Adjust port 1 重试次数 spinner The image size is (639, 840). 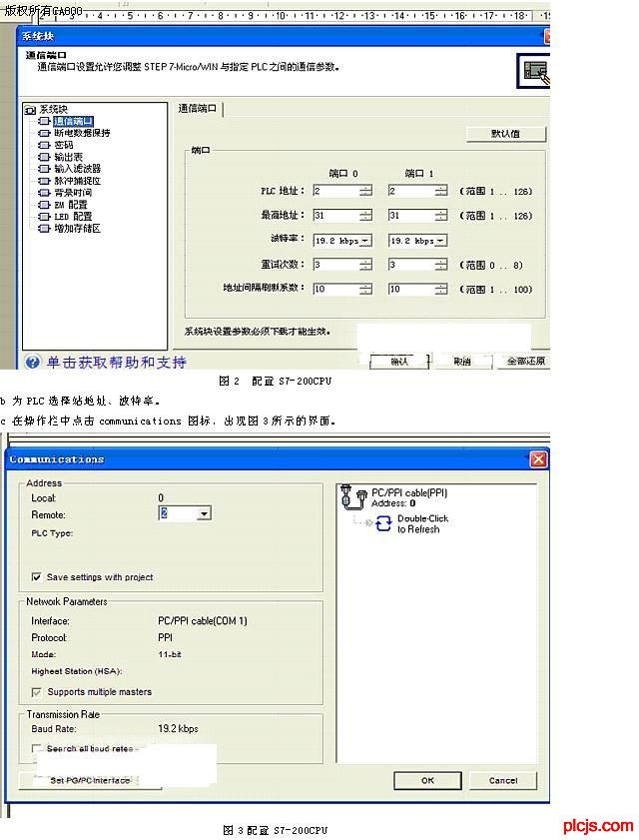[x=441, y=265]
